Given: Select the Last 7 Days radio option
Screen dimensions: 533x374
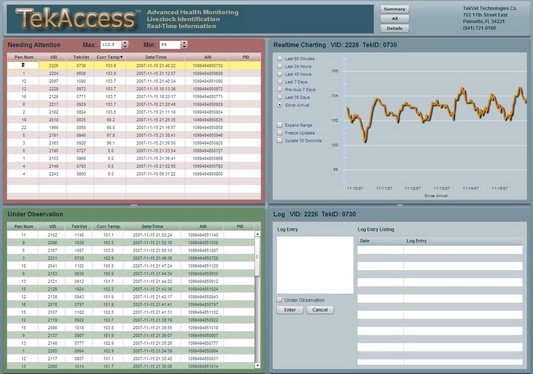Looking at the screenshot, I should (280, 82).
